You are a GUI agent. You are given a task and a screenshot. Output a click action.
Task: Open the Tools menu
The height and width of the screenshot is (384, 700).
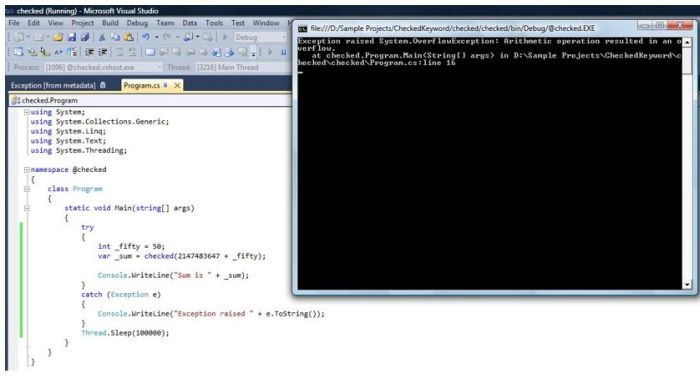click(214, 23)
